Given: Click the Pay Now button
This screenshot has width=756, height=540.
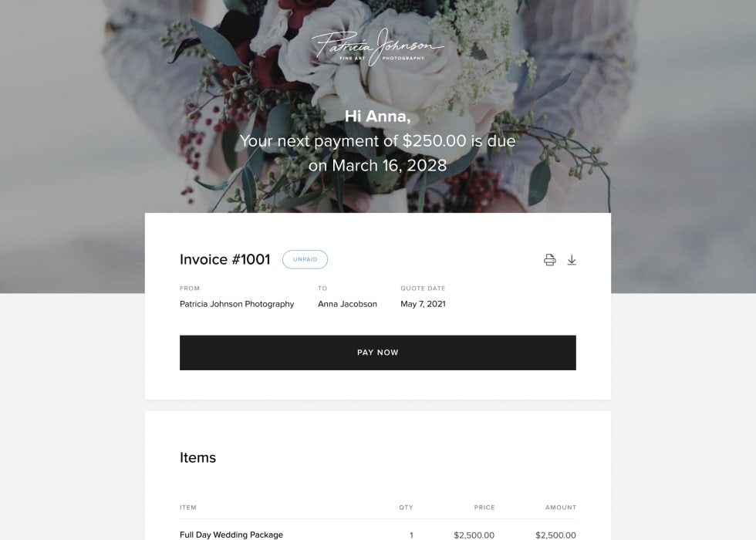Looking at the screenshot, I should (377, 353).
